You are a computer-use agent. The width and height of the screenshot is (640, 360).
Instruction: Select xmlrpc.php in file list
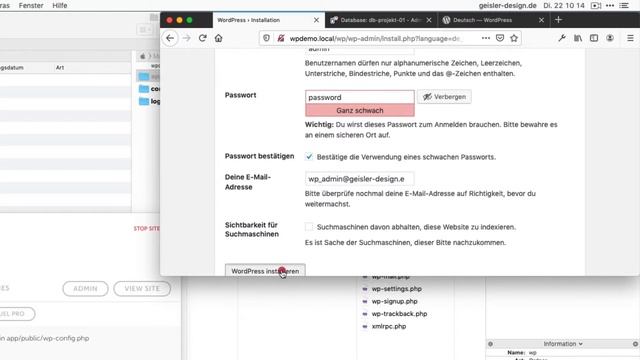[389, 327]
